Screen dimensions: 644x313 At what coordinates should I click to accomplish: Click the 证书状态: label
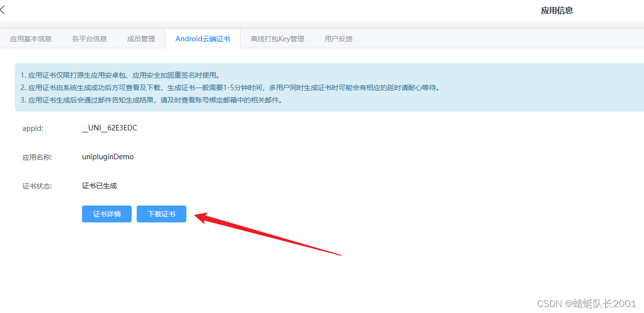[37, 186]
